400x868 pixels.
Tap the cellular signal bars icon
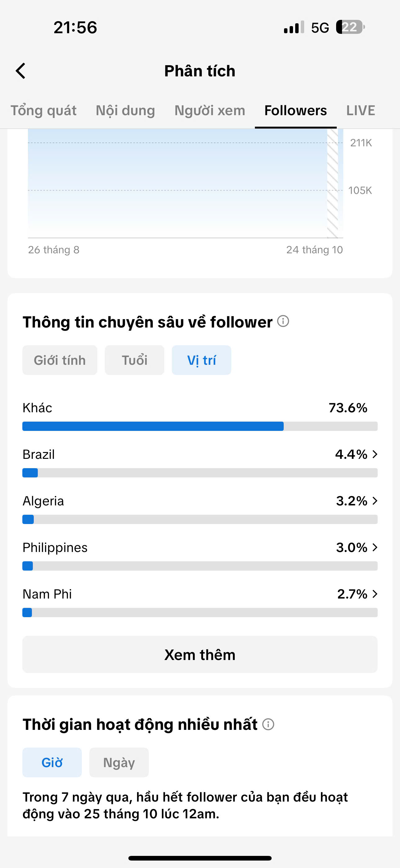(x=294, y=27)
